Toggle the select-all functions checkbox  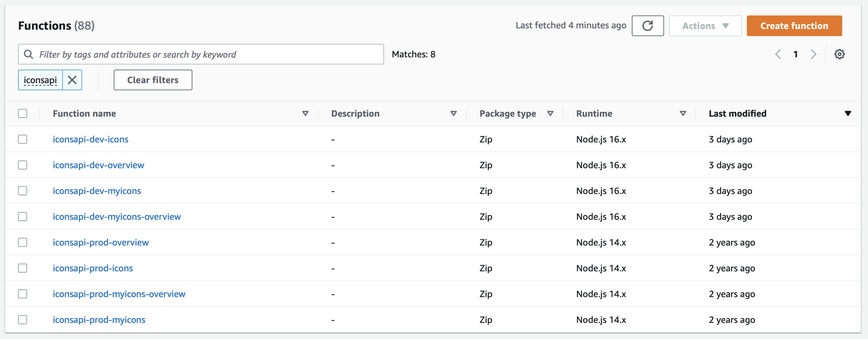pos(23,114)
